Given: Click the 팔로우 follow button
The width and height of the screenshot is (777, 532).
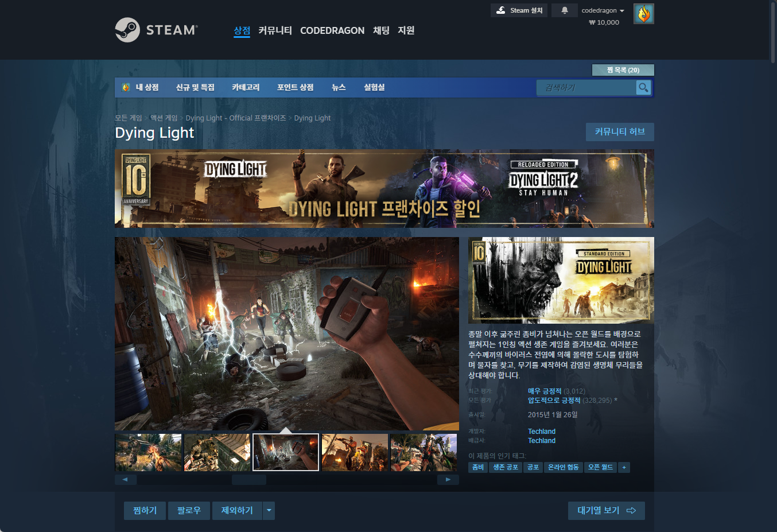Looking at the screenshot, I should (189, 511).
